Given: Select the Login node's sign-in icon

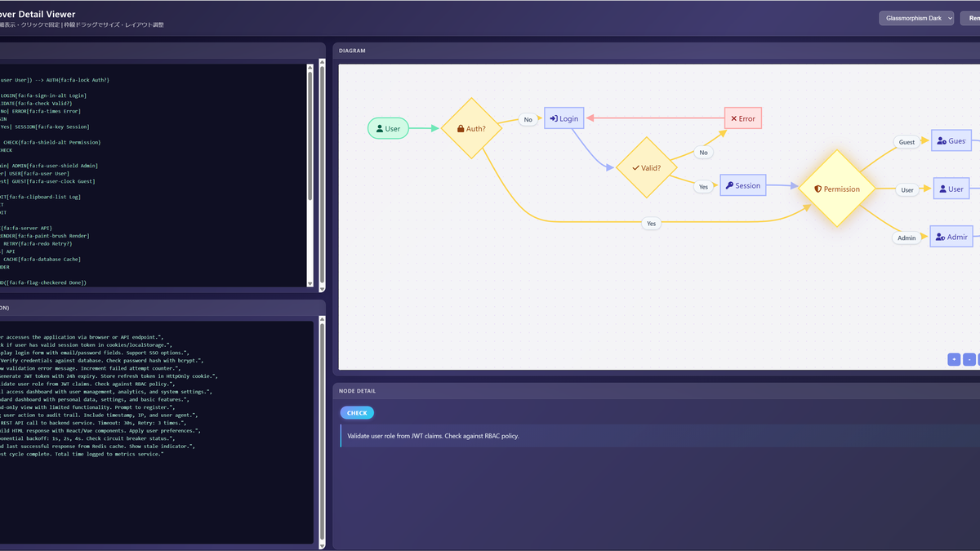Looking at the screenshot, I should (554, 118).
